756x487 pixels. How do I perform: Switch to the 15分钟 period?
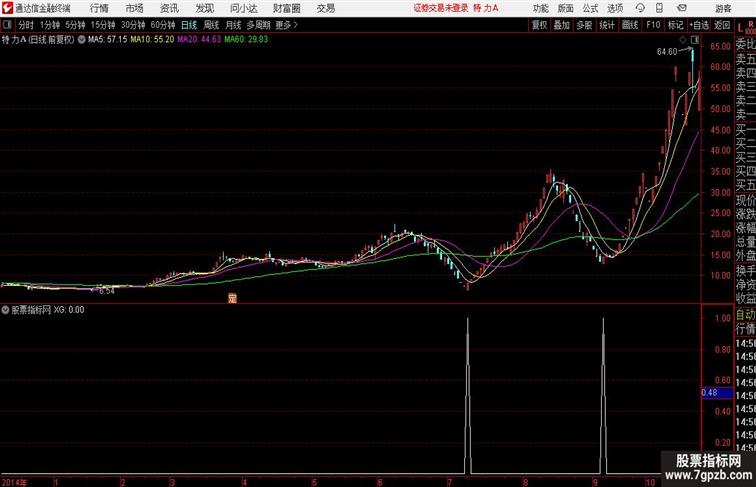point(103,25)
